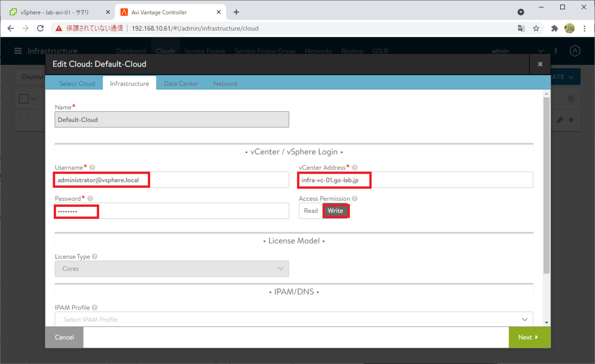Close the vSphere lab-avi-01 browser tab
This screenshot has width=595, height=364.
point(108,12)
